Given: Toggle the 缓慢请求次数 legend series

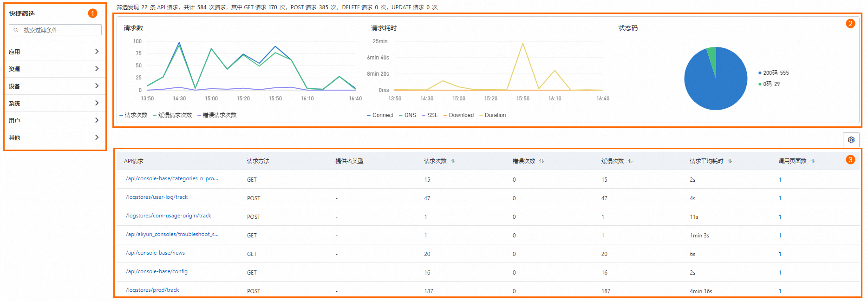Looking at the screenshot, I should click(x=172, y=115).
